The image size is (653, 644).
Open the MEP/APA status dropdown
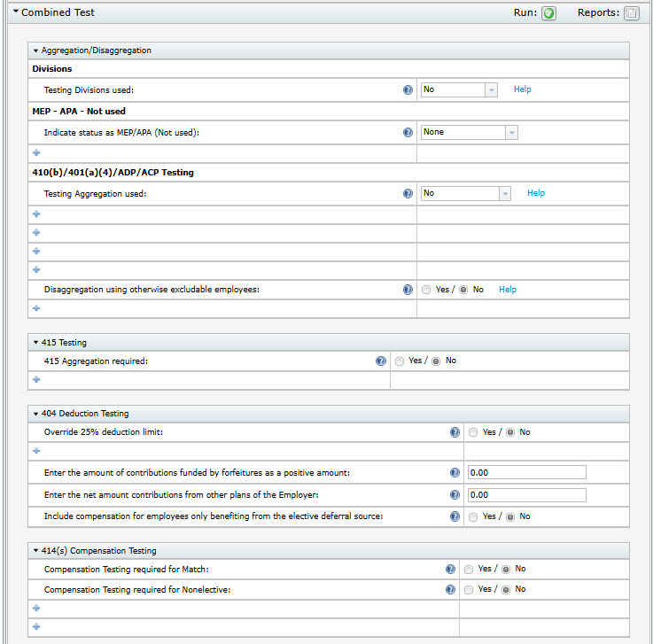point(510,132)
